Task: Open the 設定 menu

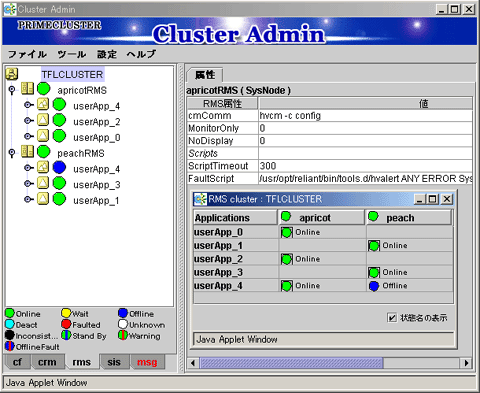Action: click(x=107, y=54)
